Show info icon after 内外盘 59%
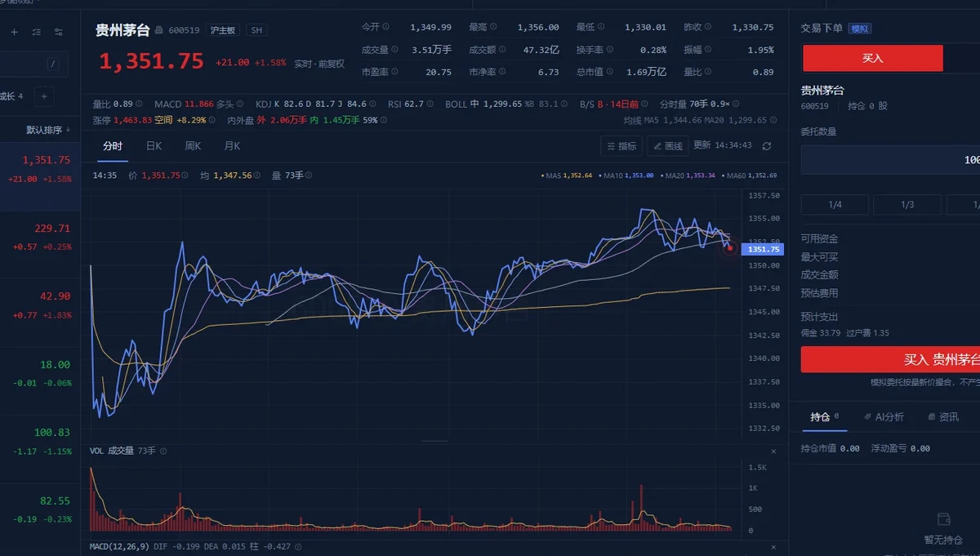 (x=385, y=120)
